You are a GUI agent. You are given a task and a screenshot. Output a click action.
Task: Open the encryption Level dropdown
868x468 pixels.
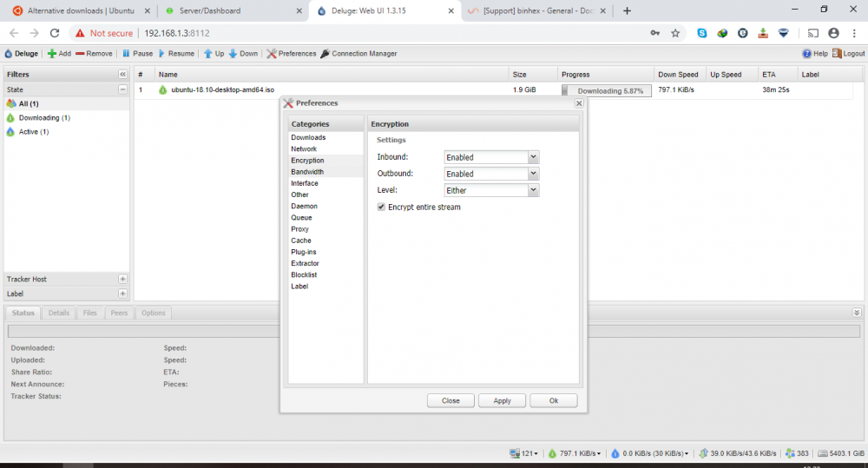(533, 190)
